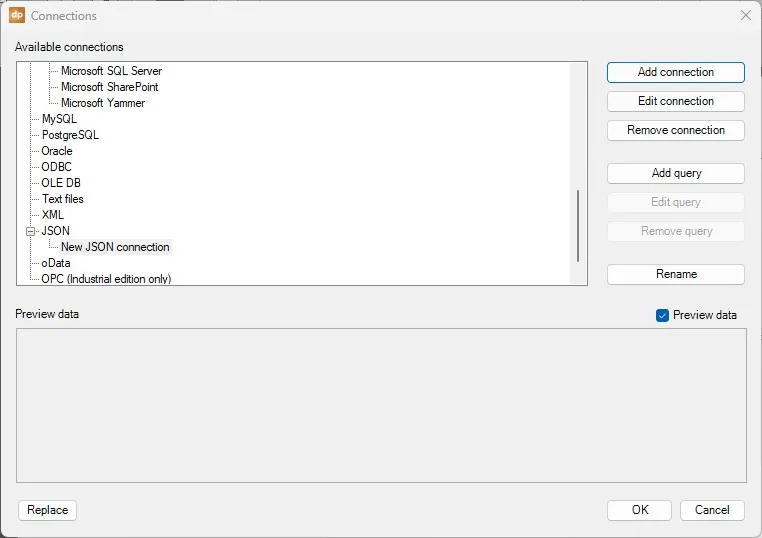
Task: Select the XML connection type
Action: tap(52, 215)
